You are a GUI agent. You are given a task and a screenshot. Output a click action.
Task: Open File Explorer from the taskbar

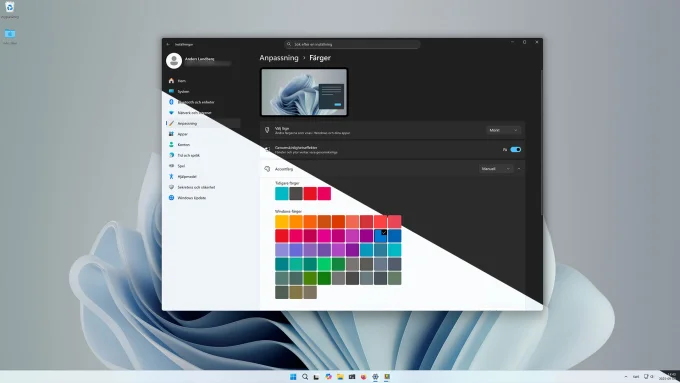tap(340, 376)
